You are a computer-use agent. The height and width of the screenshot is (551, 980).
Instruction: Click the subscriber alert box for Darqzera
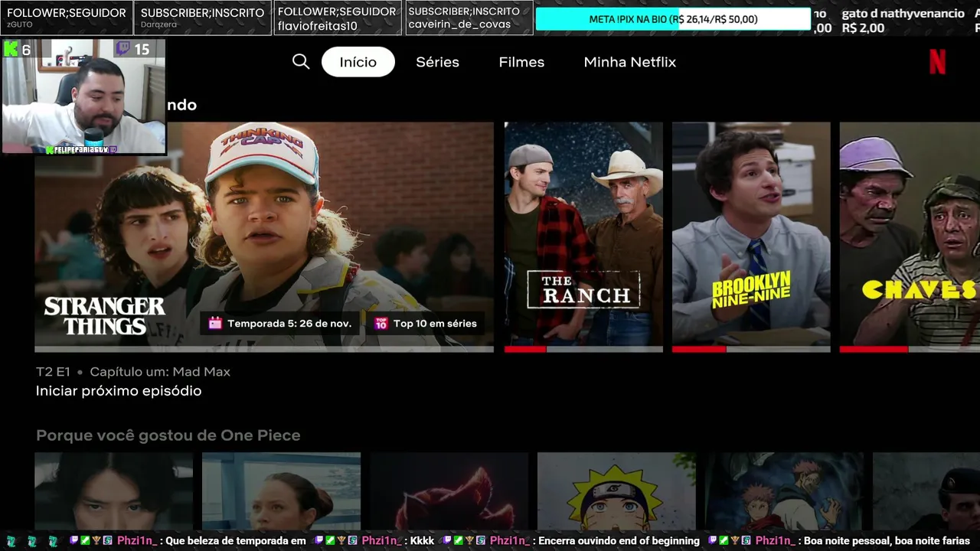pos(203,18)
